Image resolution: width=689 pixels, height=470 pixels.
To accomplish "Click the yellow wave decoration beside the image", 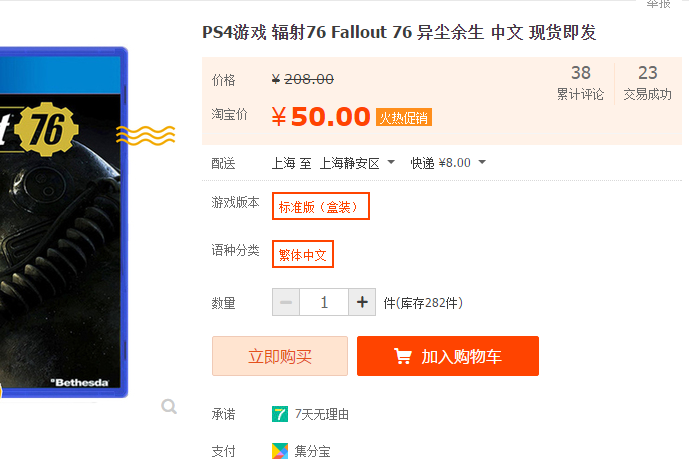I will tap(145, 135).
